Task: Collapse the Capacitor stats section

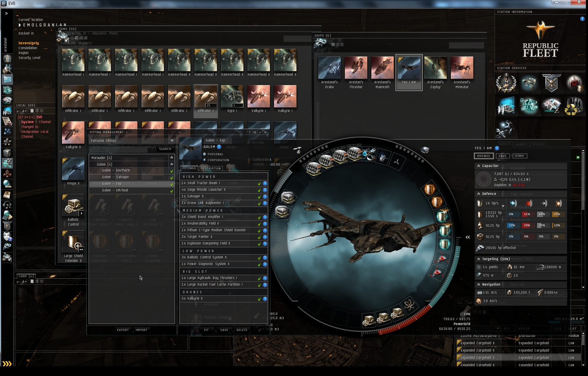Action: click(x=479, y=166)
